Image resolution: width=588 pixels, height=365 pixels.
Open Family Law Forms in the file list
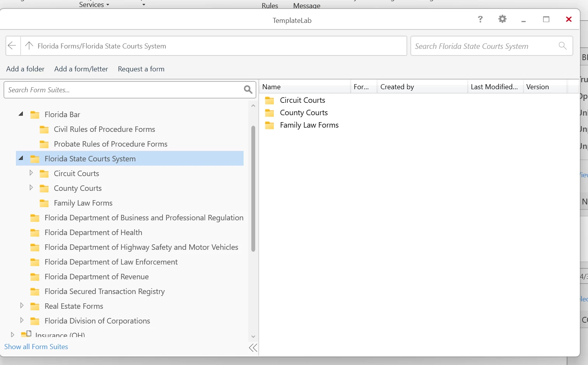point(309,125)
